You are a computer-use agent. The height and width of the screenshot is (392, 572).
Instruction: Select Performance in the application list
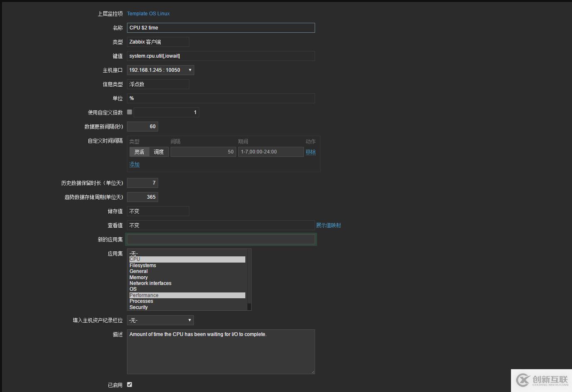(x=187, y=295)
